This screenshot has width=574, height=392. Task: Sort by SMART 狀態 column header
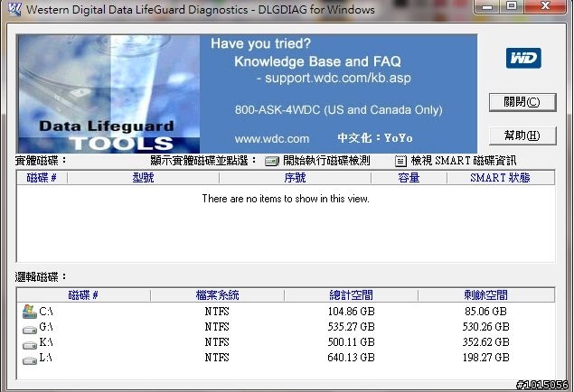tap(501, 178)
